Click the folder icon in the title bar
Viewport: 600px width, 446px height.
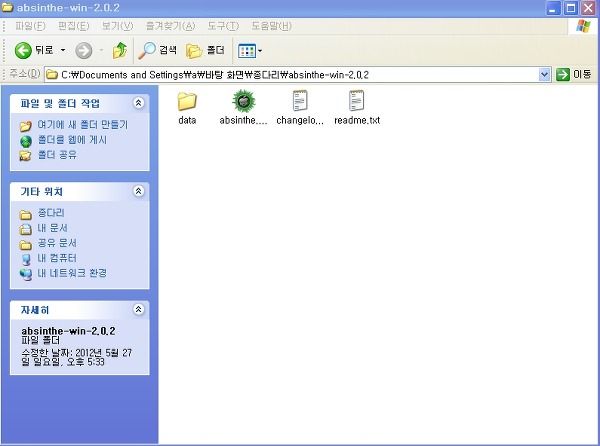(x=7, y=7)
